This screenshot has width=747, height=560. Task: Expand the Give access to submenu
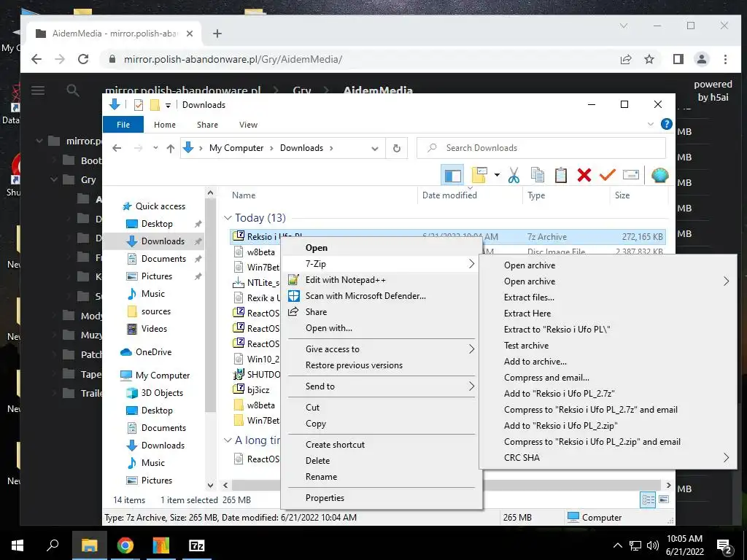[381, 349]
